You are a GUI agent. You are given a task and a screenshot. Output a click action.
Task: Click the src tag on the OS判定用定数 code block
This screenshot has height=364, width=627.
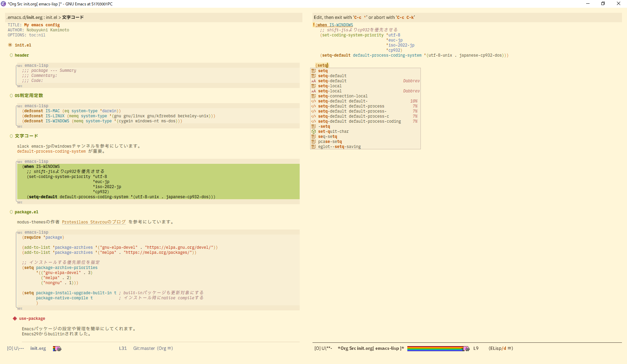click(20, 105)
